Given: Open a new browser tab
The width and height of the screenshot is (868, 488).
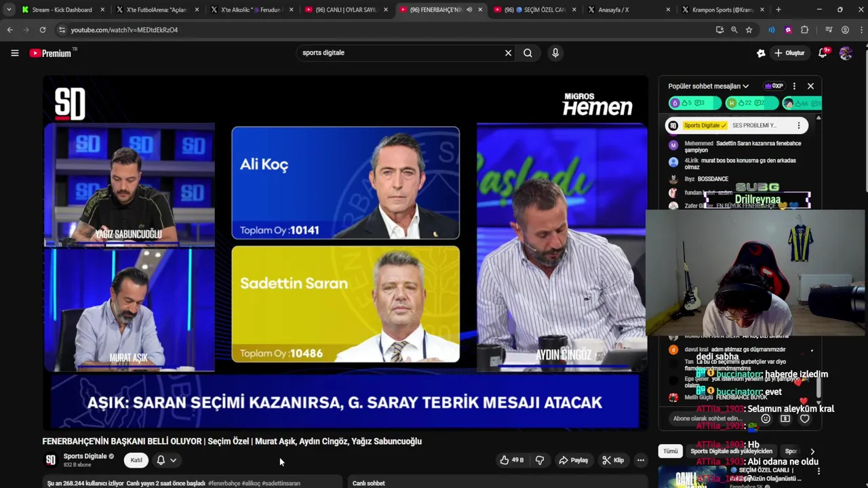Looking at the screenshot, I should click(778, 9).
